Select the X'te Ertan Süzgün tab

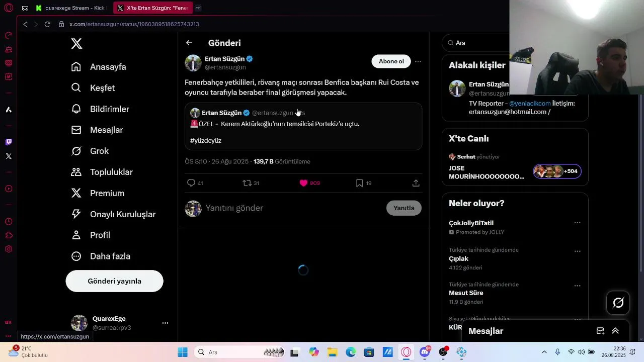(153, 8)
